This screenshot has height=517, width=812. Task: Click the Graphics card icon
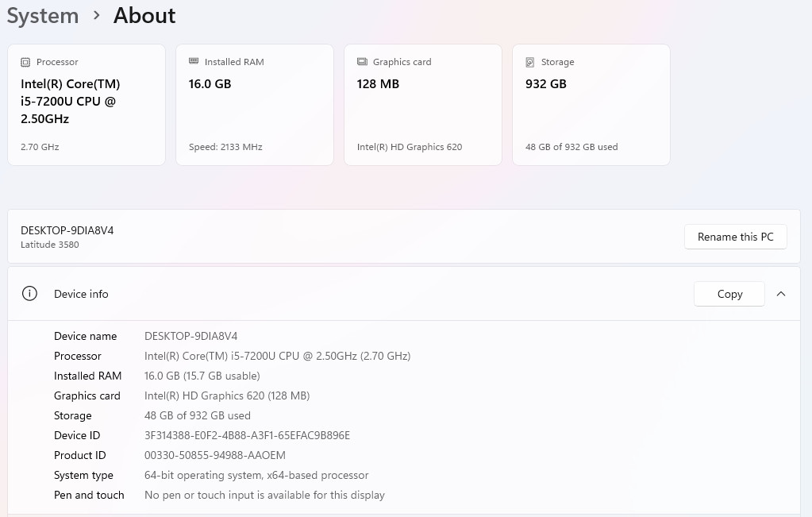362,62
